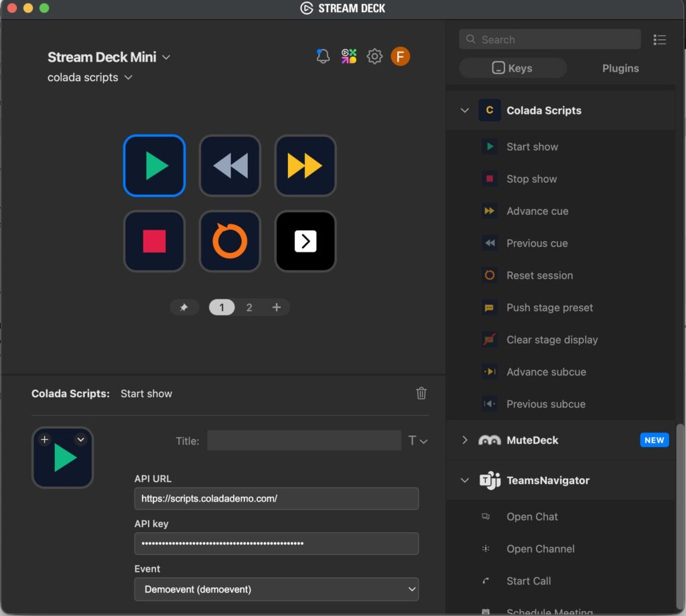Click the Start Call phone icon
686x616 pixels.
[486, 581]
